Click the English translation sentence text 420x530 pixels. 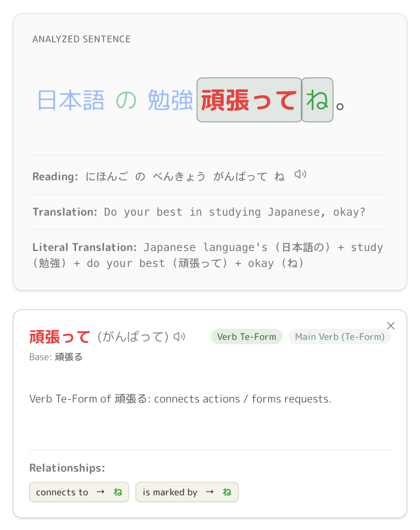(x=234, y=212)
